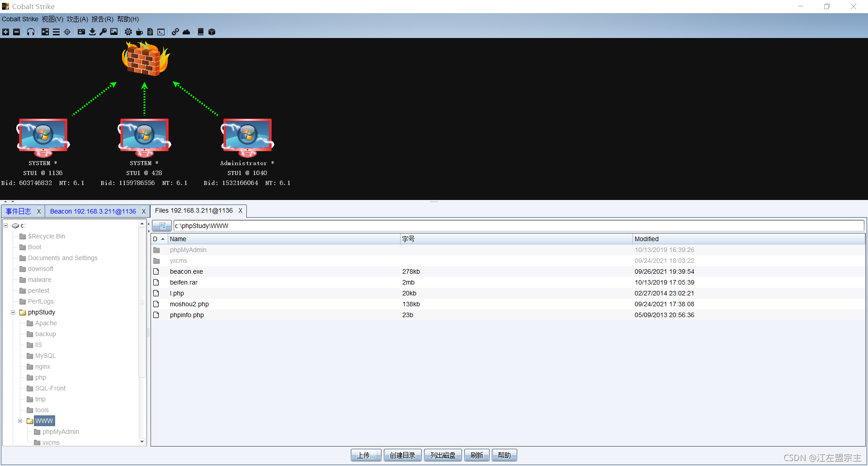The height and width of the screenshot is (466, 868).
Task: Click the cloud manage web server icon
Action: [186, 32]
